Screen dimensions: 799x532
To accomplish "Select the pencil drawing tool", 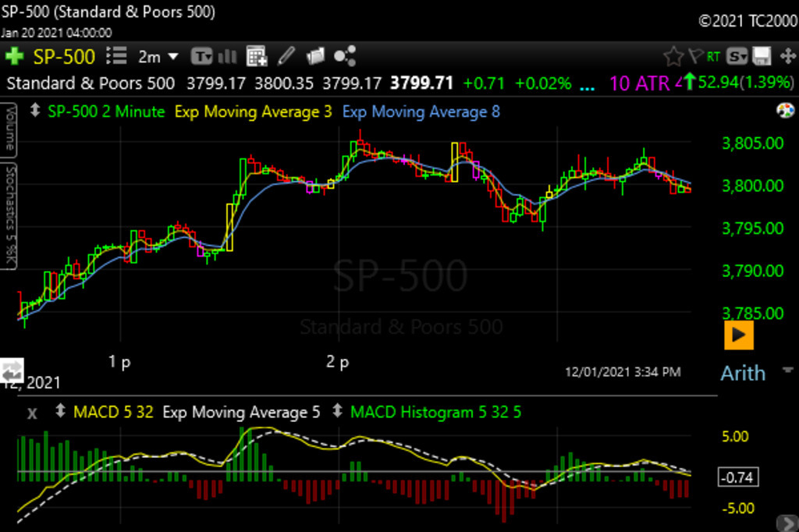I will (x=286, y=56).
